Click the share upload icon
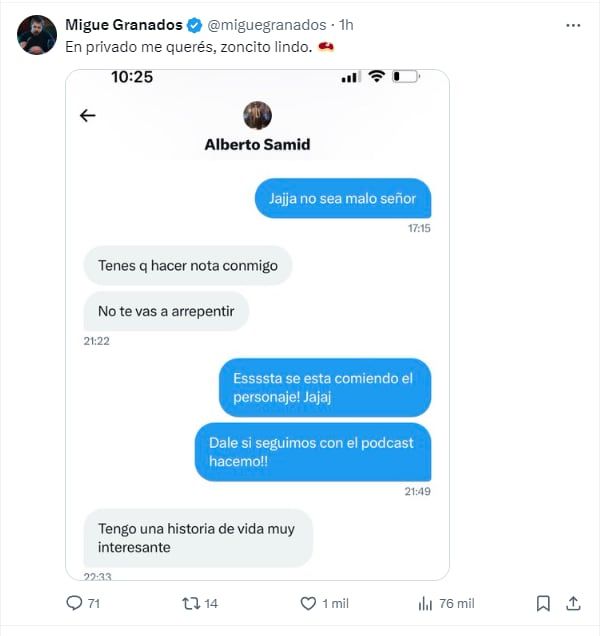This screenshot has height=636, width=608. [x=573, y=603]
